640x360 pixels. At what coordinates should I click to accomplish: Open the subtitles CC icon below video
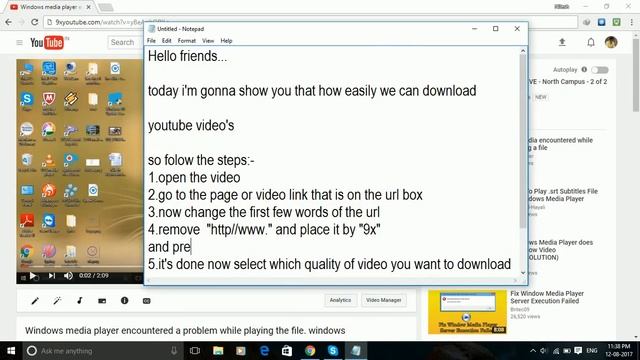(x=147, y=301)
